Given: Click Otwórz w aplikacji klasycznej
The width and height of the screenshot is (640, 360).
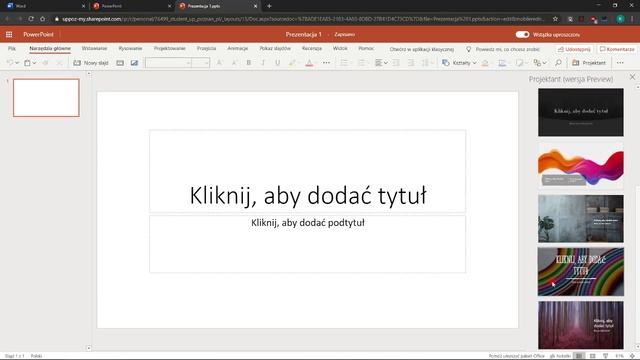Looking at the screenshot, I should click(422, 49).
